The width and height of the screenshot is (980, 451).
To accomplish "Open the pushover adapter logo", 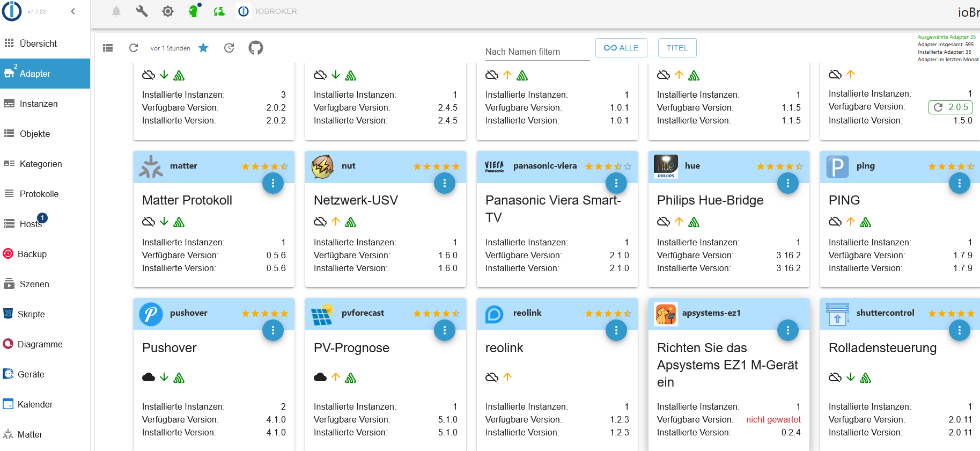I will (x=151, y=314).
